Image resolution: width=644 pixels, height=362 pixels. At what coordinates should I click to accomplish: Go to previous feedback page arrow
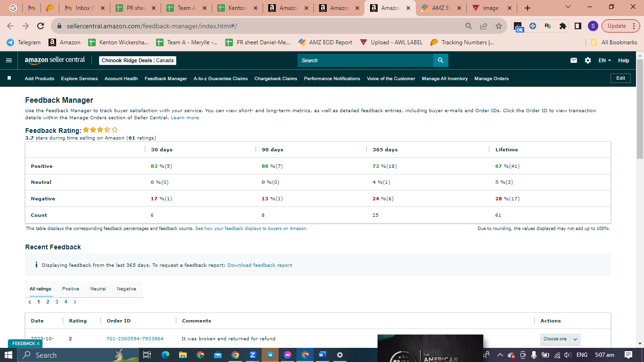pos(30,302)
